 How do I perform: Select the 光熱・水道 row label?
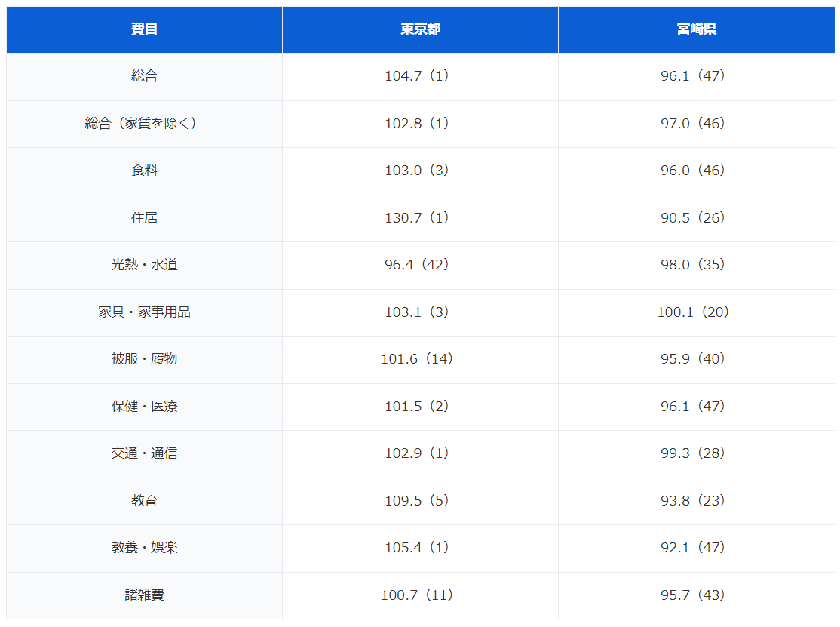click(144, 265)
